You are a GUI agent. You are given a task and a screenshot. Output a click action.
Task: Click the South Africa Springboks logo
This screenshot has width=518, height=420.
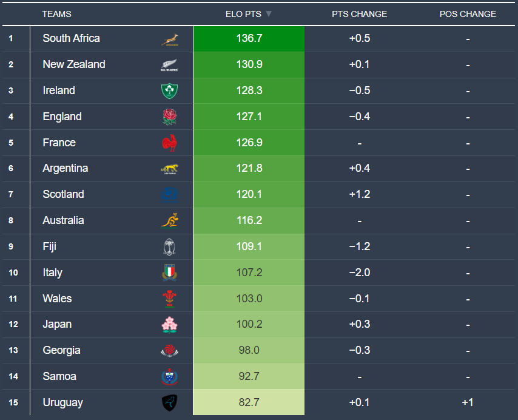[169, 39]
